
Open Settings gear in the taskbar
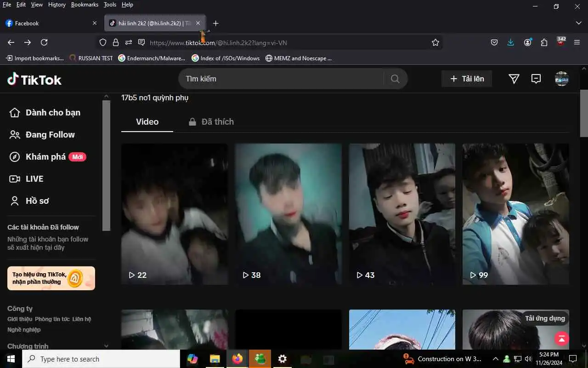(x=283, y=359)
